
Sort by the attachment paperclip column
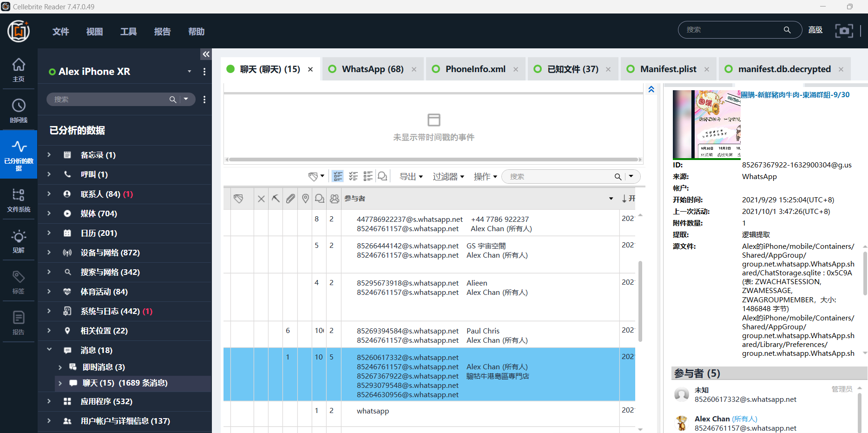tap(290, 199)
